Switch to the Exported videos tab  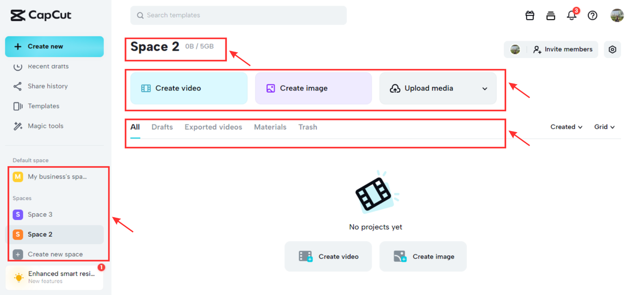tap(213, 127)
